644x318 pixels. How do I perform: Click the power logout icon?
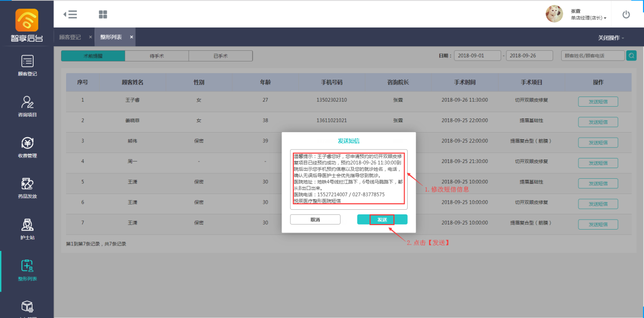pos(626,14)
